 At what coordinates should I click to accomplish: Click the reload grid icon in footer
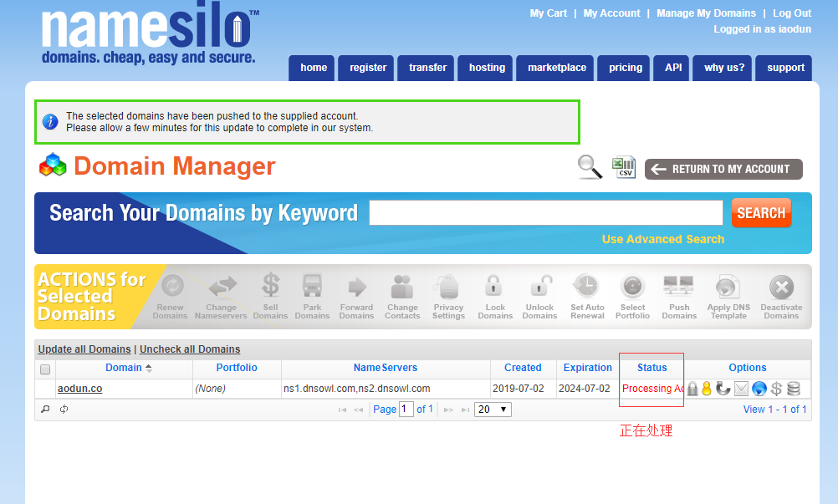coord(64,409)
